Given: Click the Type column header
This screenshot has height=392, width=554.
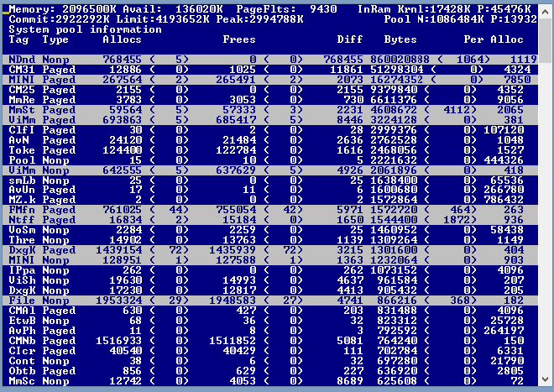Looking at the screenshot, I should tap(55, 40).
